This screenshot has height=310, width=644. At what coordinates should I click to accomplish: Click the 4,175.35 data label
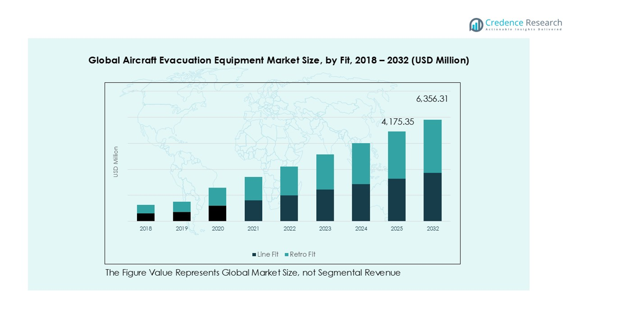[x=398, y=122]
